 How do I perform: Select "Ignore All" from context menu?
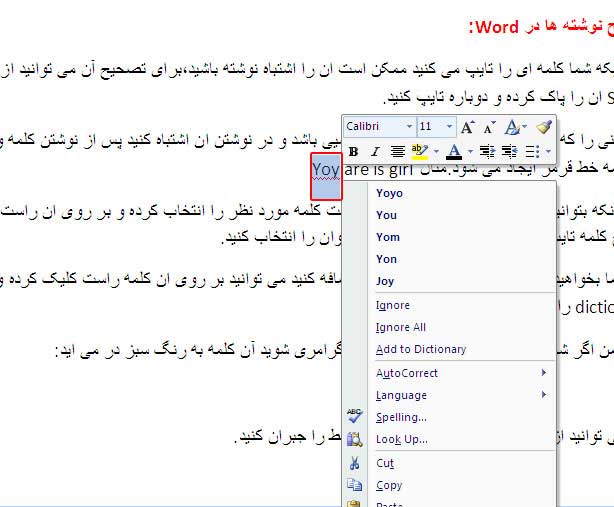coord(401,327)
